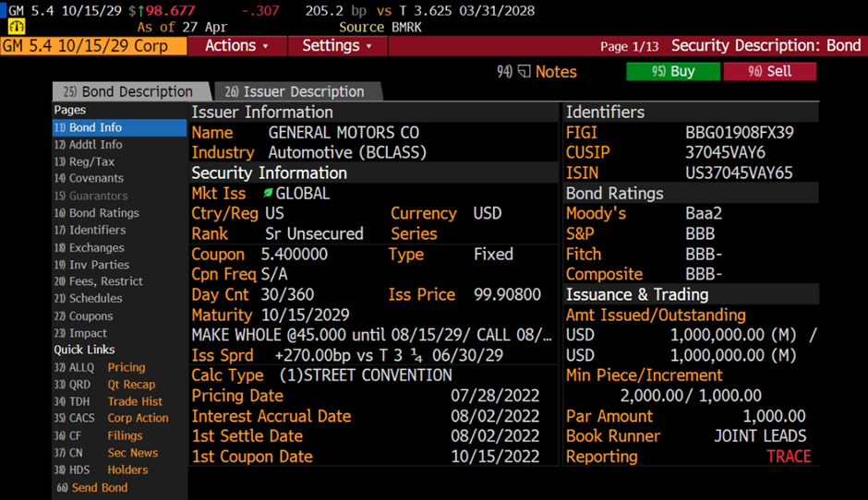Click the Moody's rating Baa2

point(703,213)
